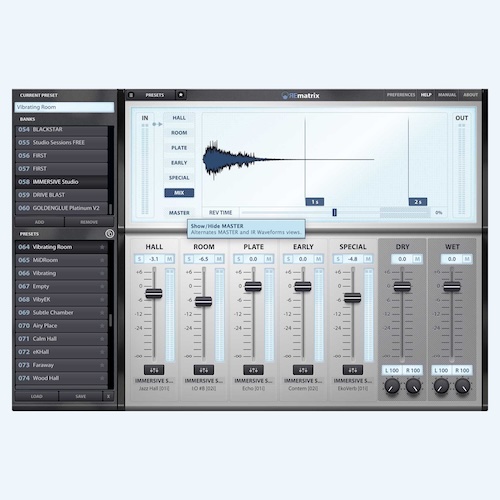Click the LOAD preset button
The height and width of the screenshot is (500, 500).
37,396
